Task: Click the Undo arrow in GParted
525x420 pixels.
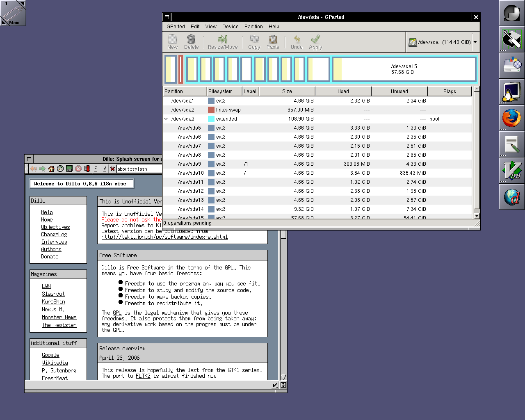Action: [297, 39]
